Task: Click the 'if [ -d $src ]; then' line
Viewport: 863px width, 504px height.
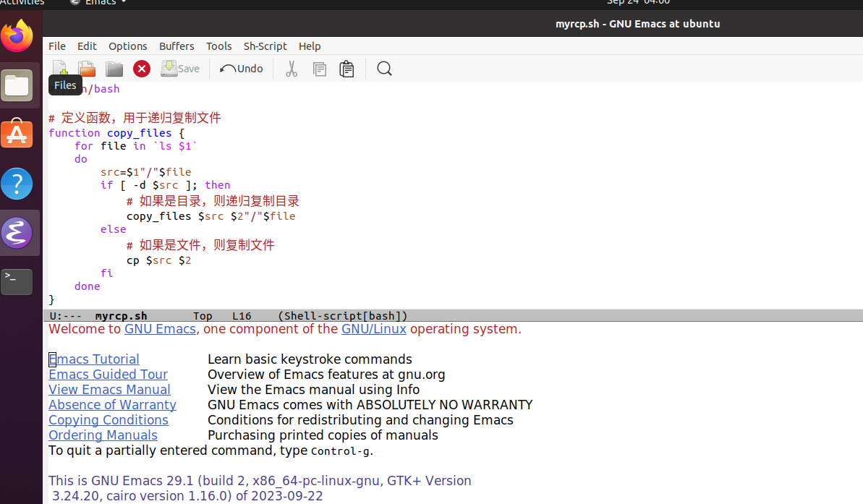Action: [x=165, y=185]
